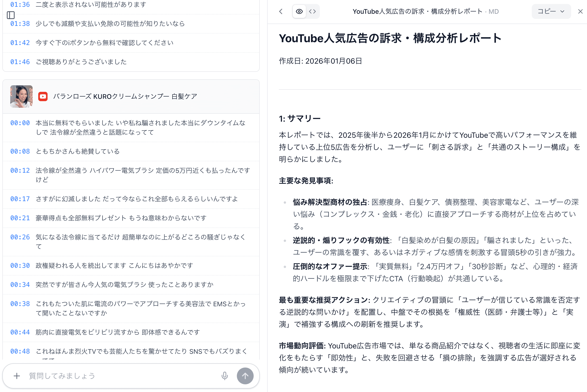Viewport: 587px width, 392px height.
Task: Select line 今すぐ下のiボタンから無料で確認してください
Action: click(x=104, y=43)
